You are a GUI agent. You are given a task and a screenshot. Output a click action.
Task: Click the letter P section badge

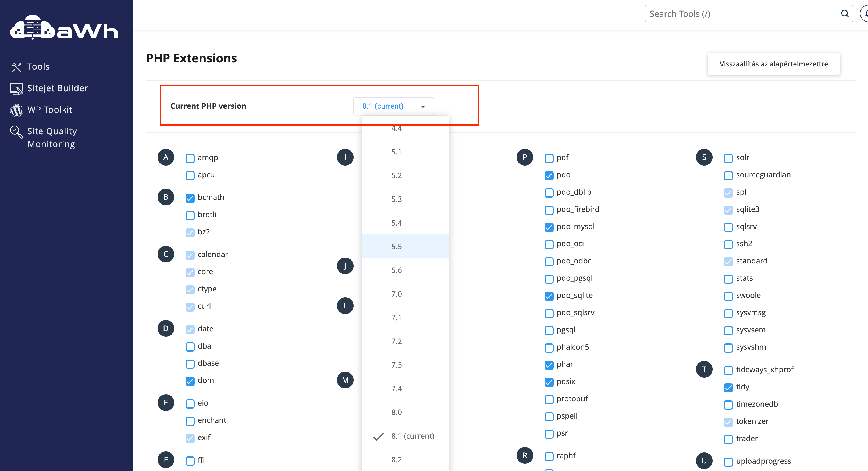[525, 157]
